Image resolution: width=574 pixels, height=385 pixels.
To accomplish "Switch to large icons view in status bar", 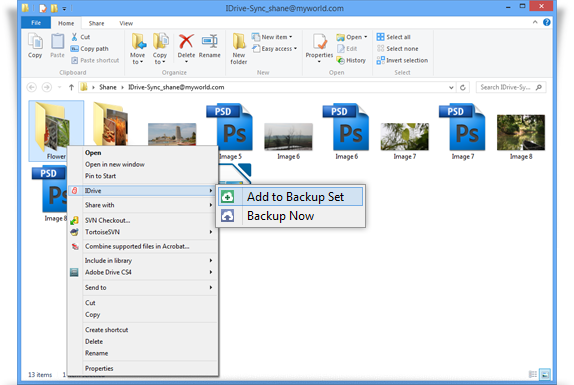I will [x=545, y=374].
